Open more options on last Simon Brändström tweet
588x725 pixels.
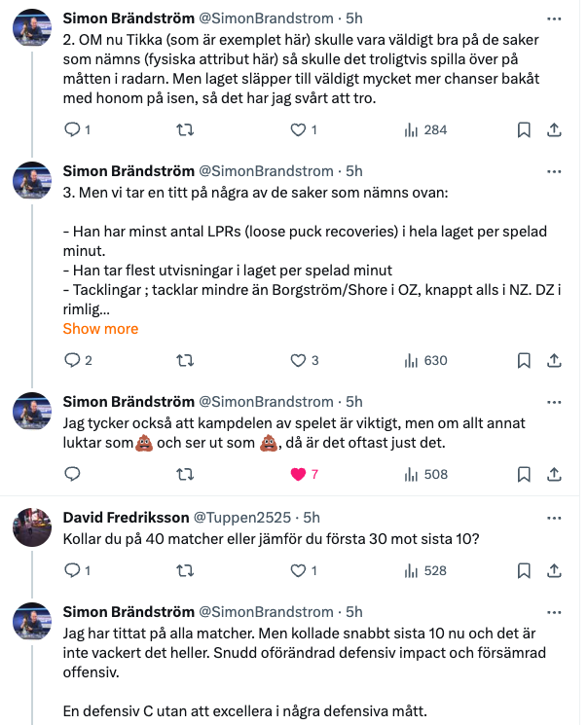point(554,613)
